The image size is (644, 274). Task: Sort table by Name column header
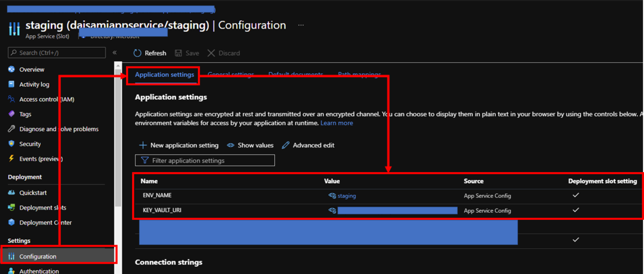(x=150, y=181)
